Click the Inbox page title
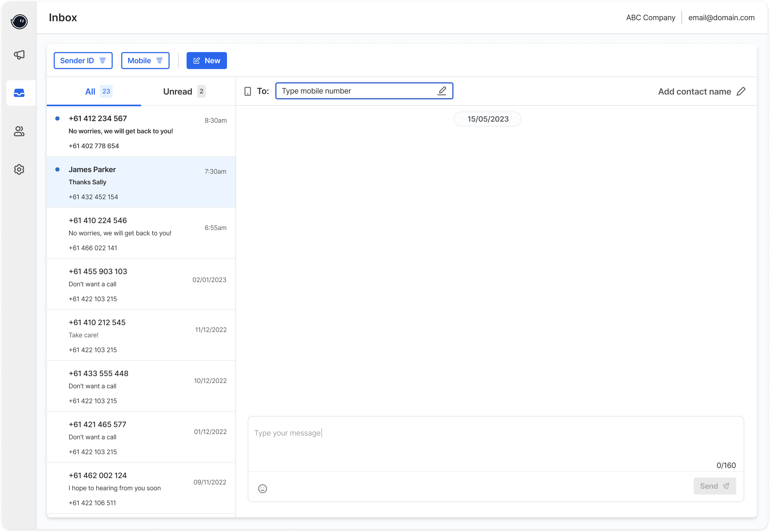The image size is (770, 532). pyautogui.click(x=63, y=17)
